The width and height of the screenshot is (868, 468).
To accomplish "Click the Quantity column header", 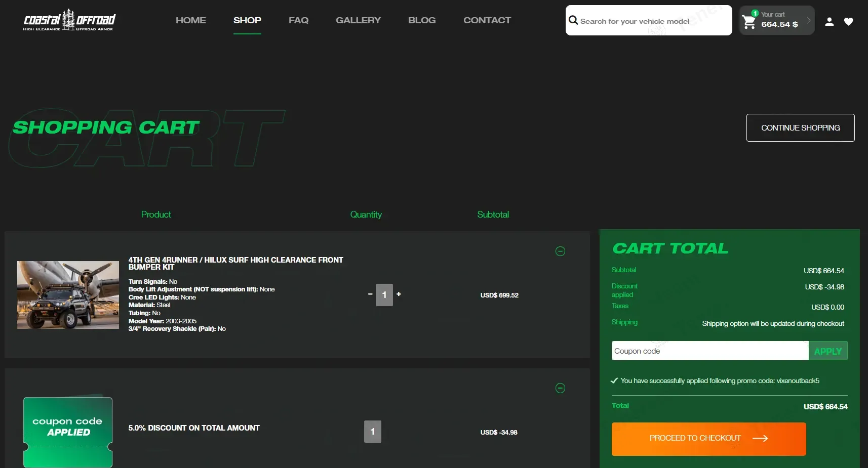I will pyautogui.click(x=366, y=215).
